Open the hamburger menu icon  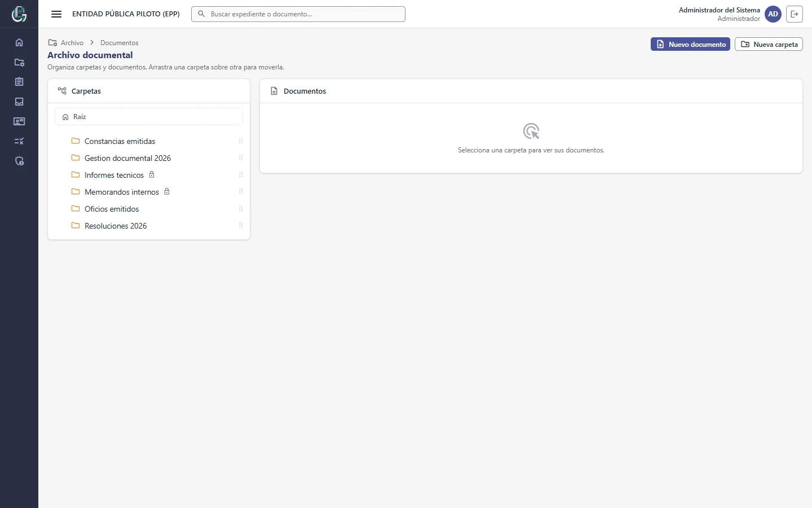[56, 14]
